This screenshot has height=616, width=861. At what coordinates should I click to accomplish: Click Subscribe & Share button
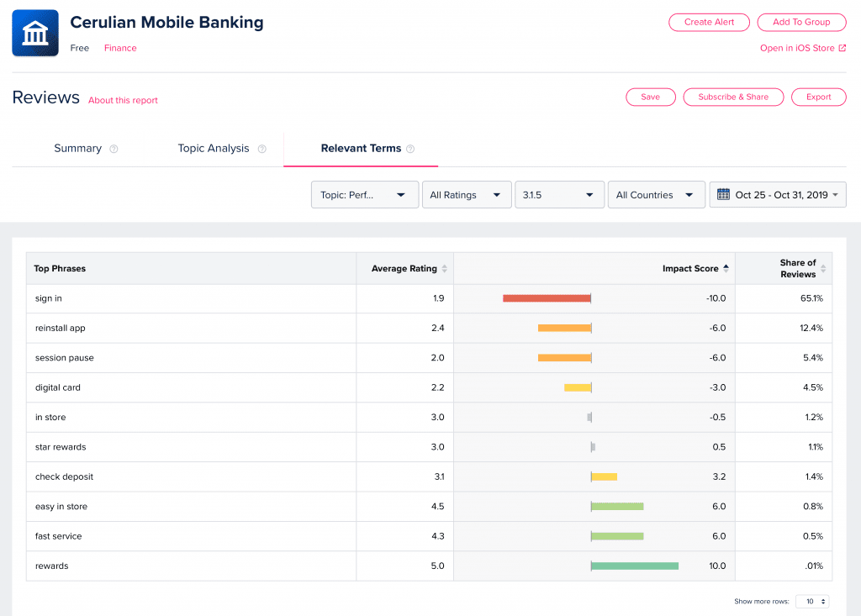click(x=733, y=97)
